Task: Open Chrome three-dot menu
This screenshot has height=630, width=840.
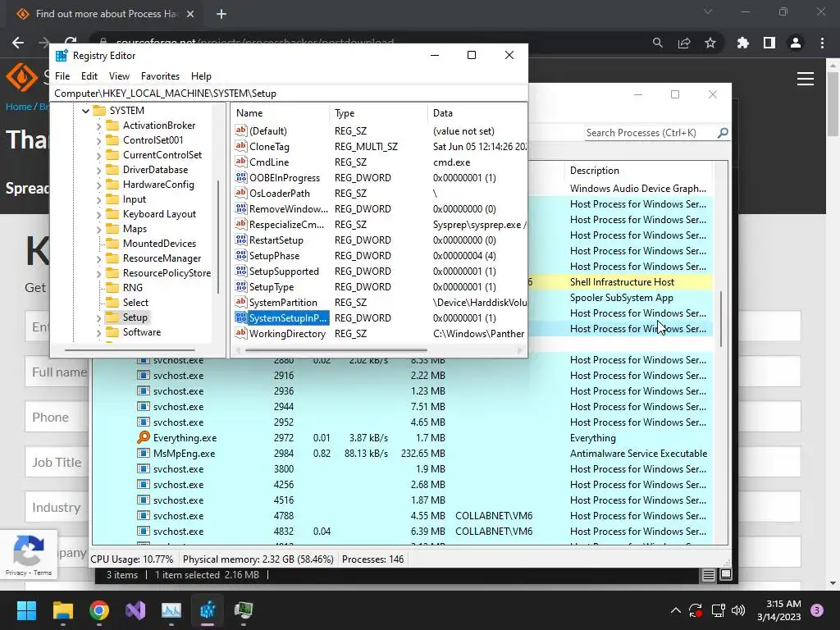Action: point(822,43)
